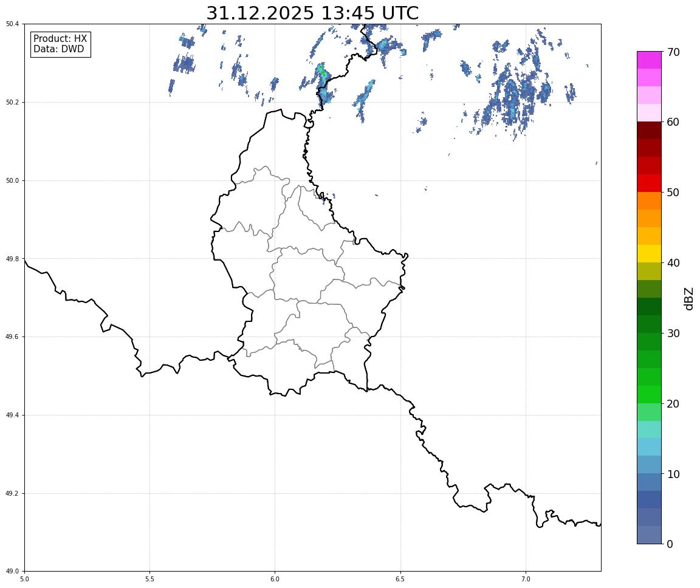Click the latitude axis label 49.8
Viewport: 700px width, 588px height.
12,259
